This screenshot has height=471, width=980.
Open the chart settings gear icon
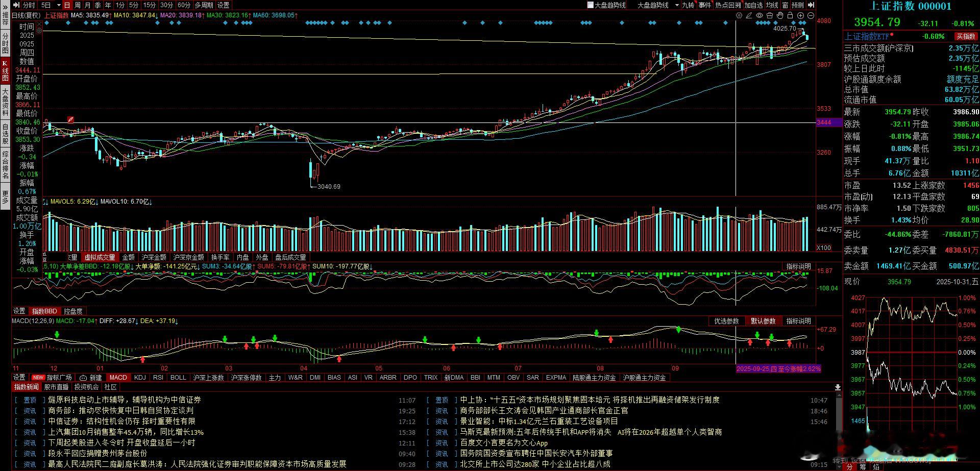pyautogui.click(x=739, y=16)
